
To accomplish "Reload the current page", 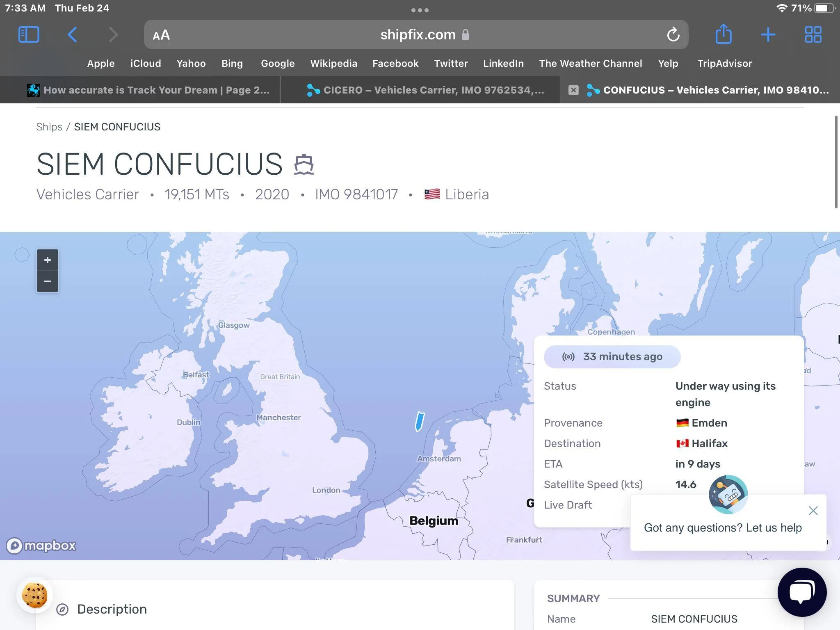I will (673, 35).
